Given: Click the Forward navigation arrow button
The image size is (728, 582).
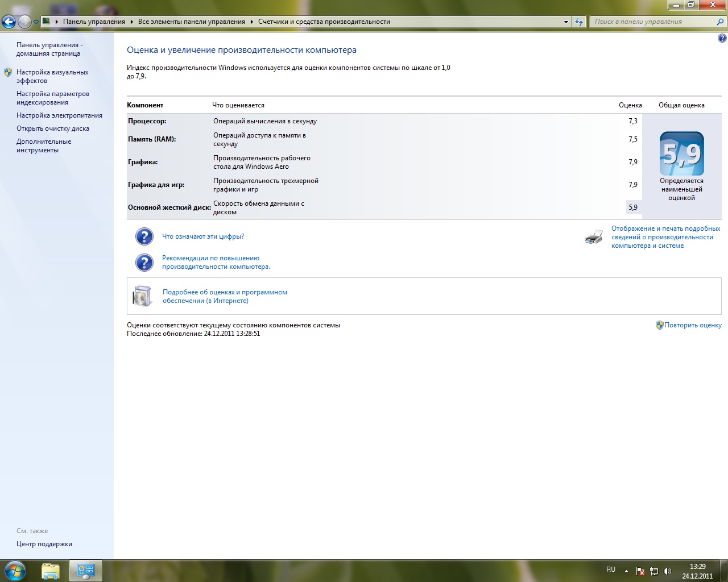Looking at the screenshot, I should point(24,22).
